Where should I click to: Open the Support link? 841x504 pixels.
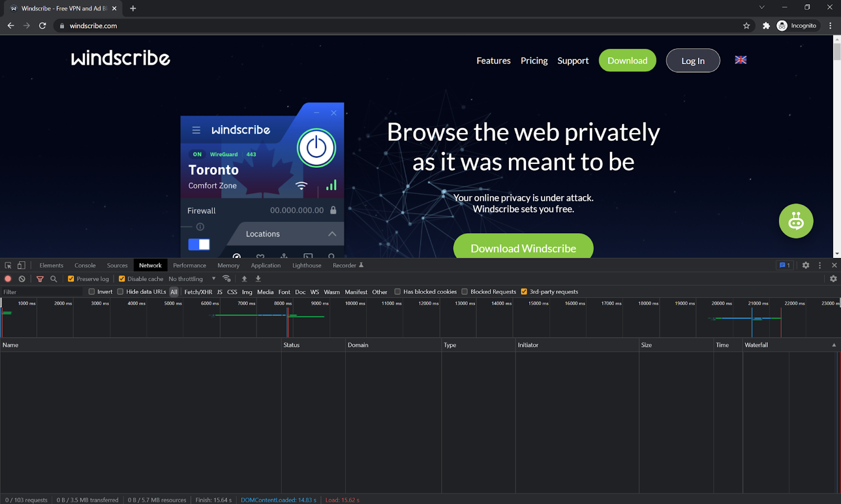573,60
